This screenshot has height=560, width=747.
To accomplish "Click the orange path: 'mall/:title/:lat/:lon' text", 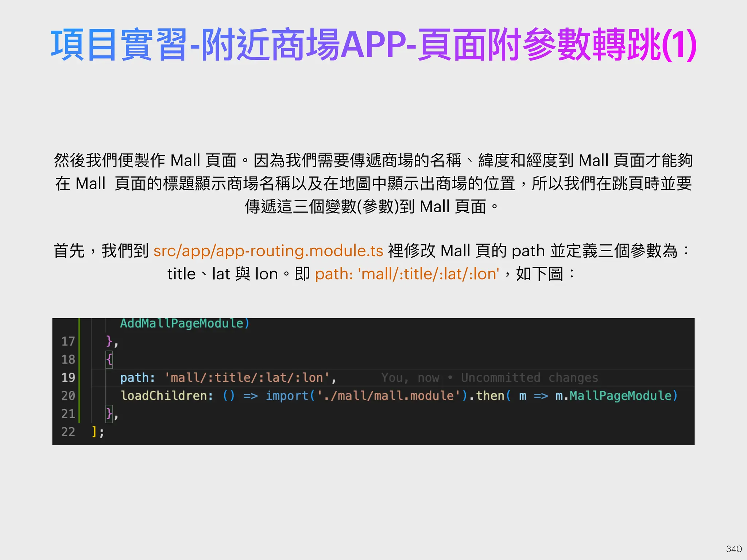I will (x=407, y=274).
